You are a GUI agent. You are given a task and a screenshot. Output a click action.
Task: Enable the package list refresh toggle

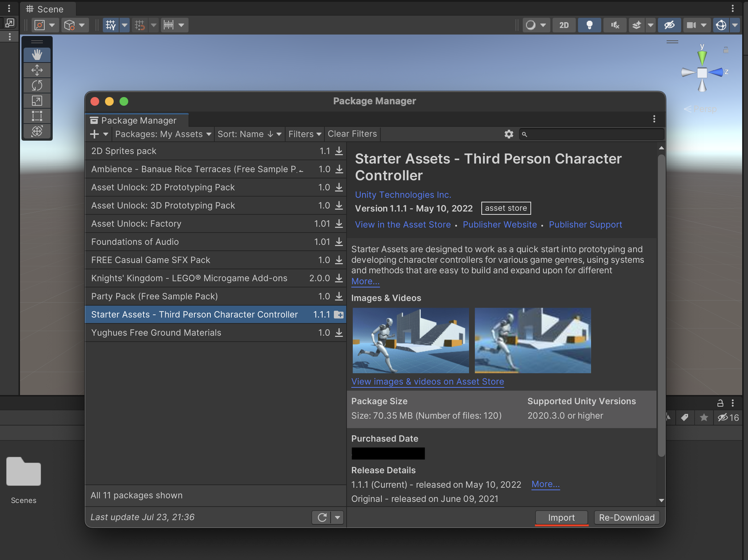338,517
